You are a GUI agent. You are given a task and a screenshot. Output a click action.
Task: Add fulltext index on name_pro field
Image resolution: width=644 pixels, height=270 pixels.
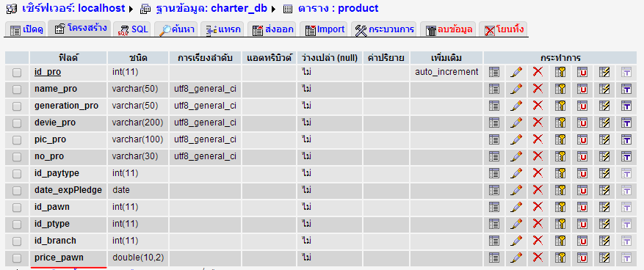click(626, 89)
